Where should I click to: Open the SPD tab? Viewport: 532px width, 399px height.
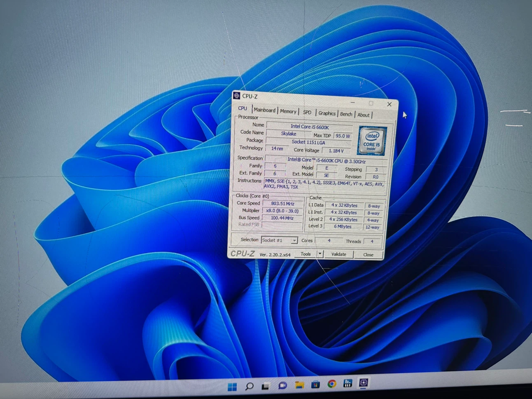tap(307, 112)
